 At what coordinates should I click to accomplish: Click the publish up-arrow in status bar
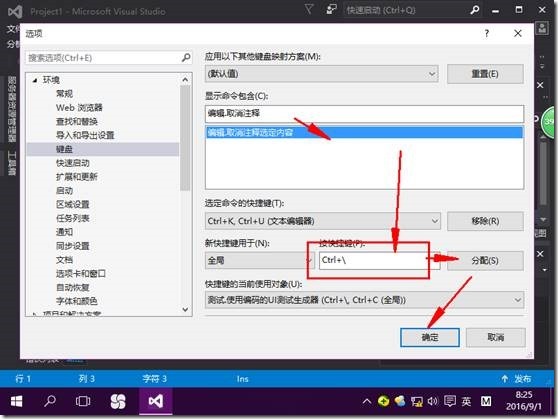505,379
